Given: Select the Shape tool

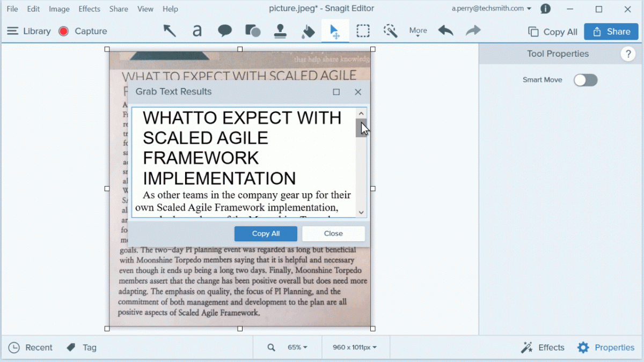Looking at the screenshot, I should [253, 31].
